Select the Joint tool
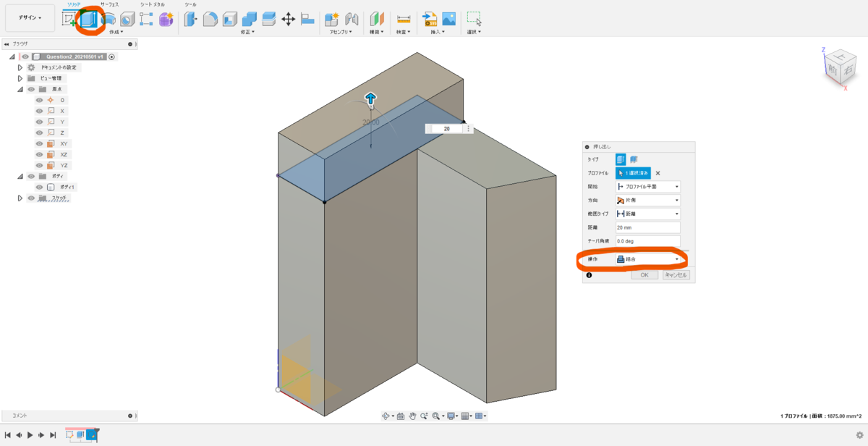868x446 pixels. [352, 20]
